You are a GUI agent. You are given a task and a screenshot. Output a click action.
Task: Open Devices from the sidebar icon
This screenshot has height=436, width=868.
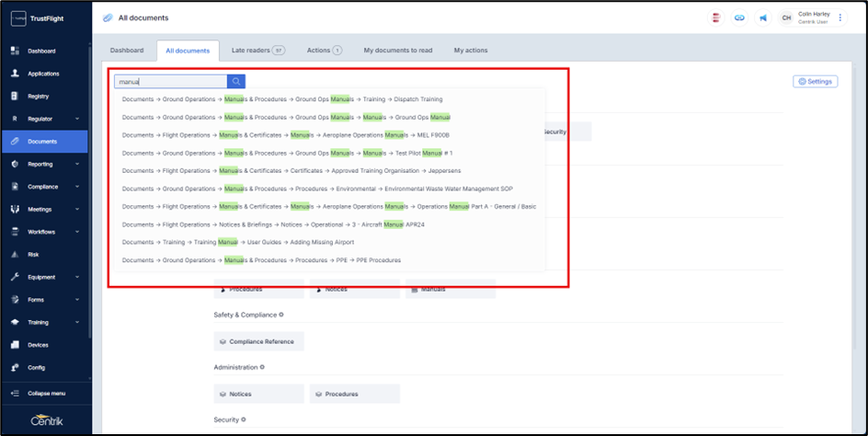pos(15,345)
